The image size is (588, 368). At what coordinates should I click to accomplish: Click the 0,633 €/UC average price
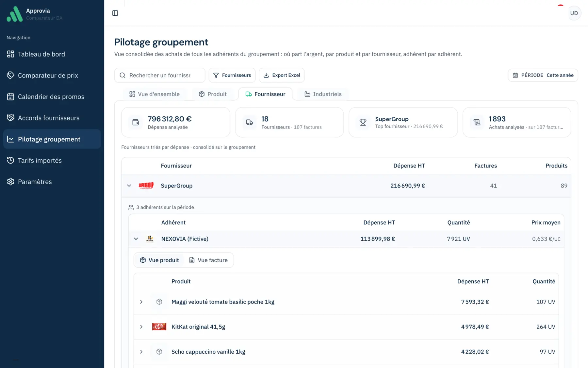[x=546, y=239]
